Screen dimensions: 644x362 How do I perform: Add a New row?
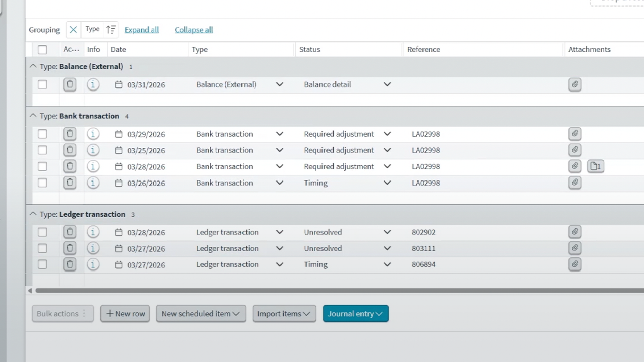tap(125, 314)
